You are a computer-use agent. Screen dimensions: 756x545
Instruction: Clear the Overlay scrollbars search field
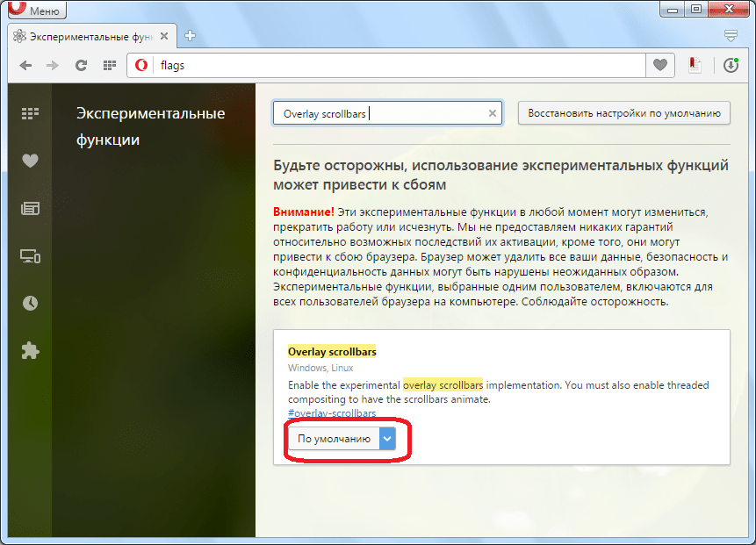493,113
